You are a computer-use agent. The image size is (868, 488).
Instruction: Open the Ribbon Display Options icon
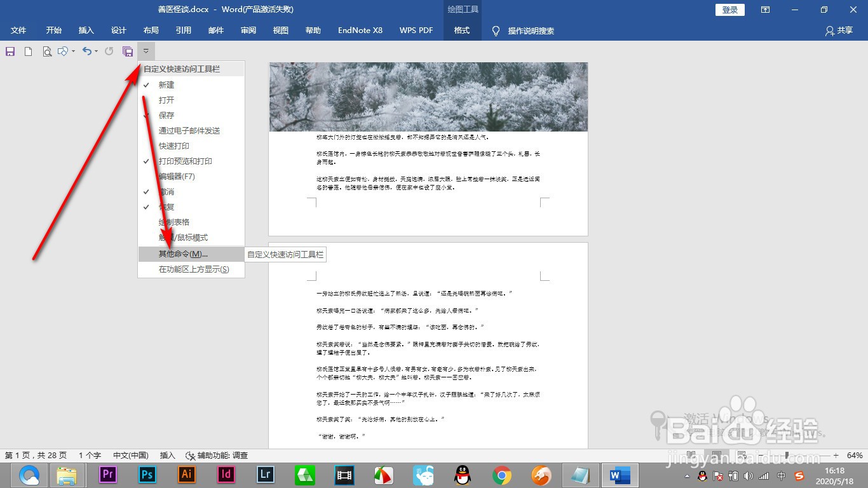766,10
